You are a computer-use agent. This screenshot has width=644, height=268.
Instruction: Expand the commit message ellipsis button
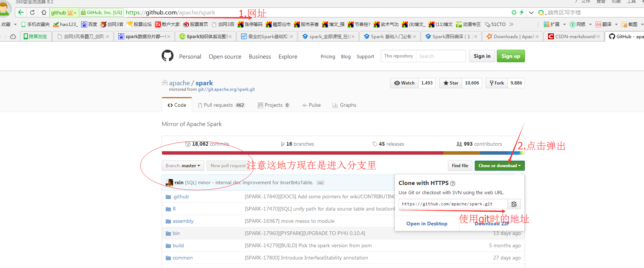[321, 183]
